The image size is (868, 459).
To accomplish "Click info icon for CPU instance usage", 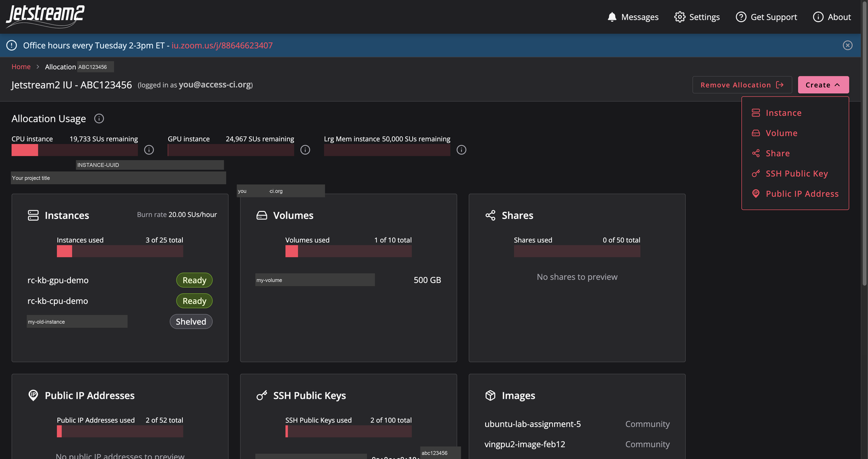I will pos(149,150).
